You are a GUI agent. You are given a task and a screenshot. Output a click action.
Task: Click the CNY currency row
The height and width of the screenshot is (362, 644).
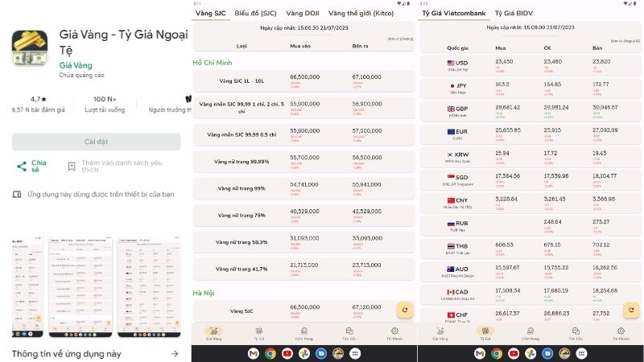530,204
